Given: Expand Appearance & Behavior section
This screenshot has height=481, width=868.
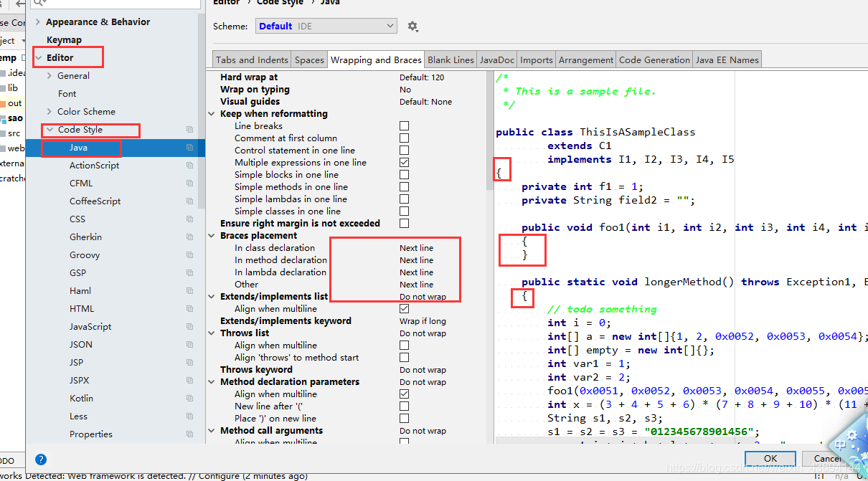Looking at the screenshot, I should pyautogui.click(x=38, y=22).
